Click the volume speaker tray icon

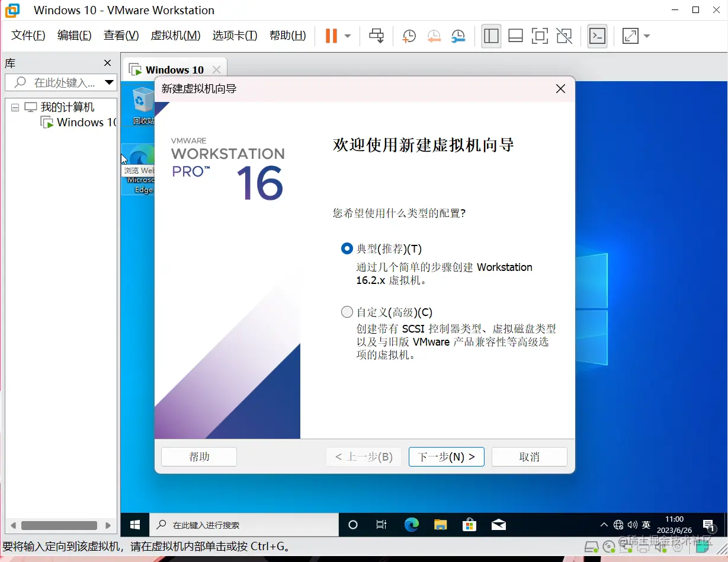[x=632, y=525]
